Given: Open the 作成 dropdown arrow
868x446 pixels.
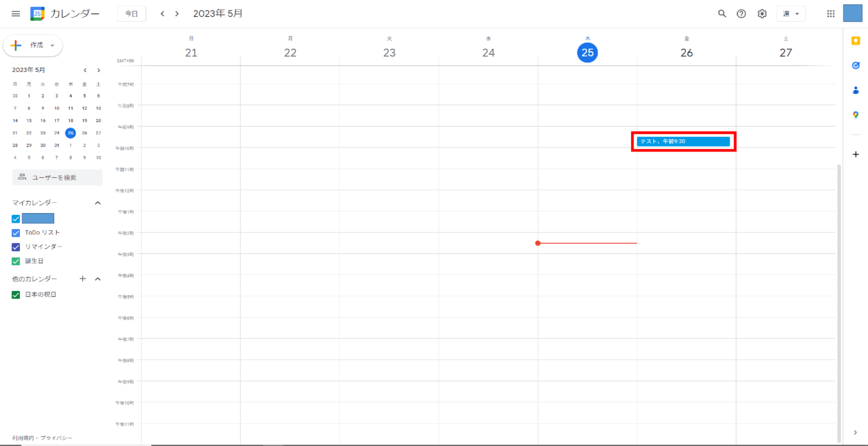Looking at the screenshot, I should [x=53, y=46].
